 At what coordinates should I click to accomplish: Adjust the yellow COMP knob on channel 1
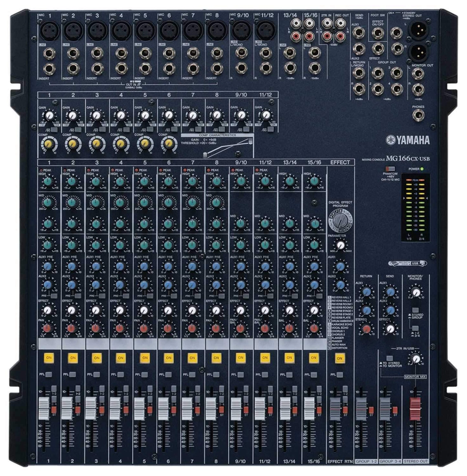pyautogui.click(x=48, y=144)
